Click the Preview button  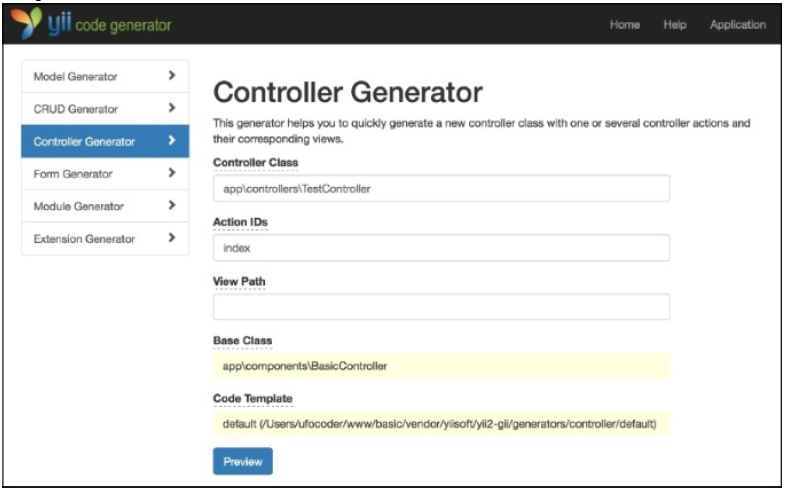243,461
